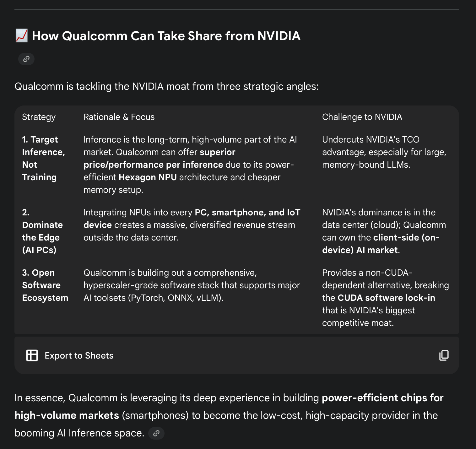Select the 'Strategy' column header
This screenshot has width=476, height=449.
click(x=39, y=117)
